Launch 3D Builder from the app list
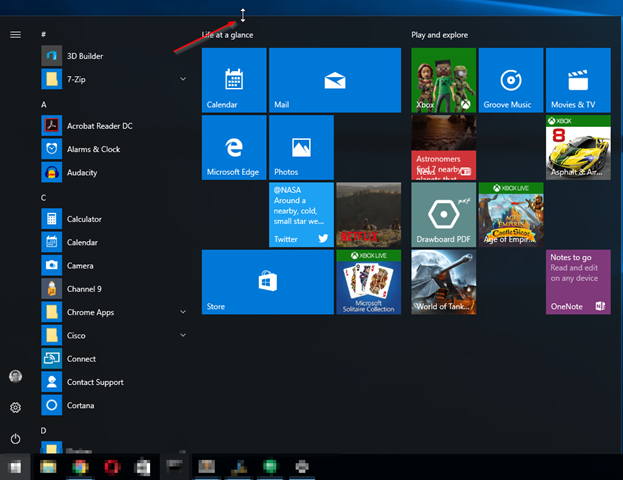 click(114, 56)
